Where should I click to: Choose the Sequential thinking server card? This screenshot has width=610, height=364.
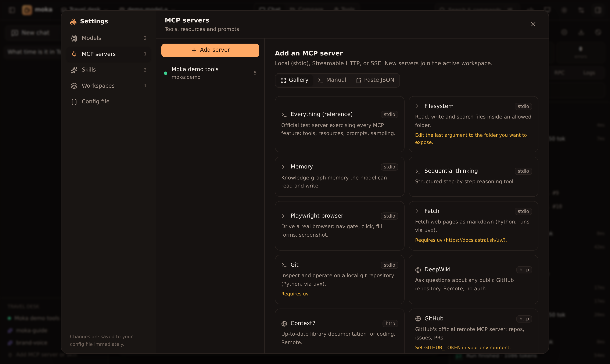(x=473, y=177)
